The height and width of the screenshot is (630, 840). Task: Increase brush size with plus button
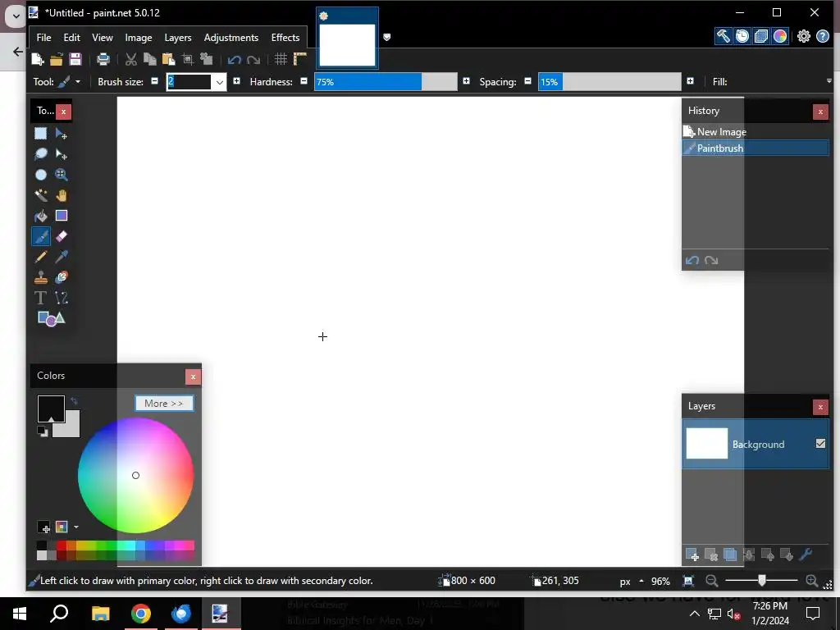pyautogui.click(x=236, y=81)
